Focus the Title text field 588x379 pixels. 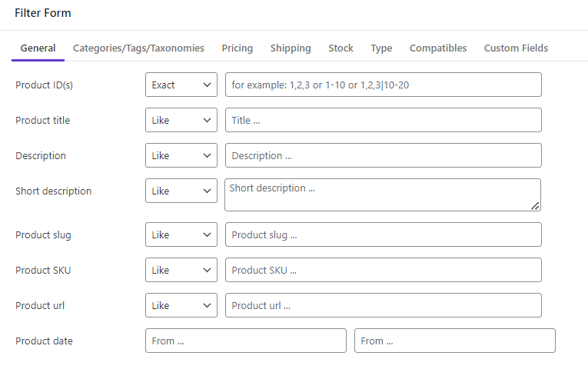[x=384, y=120]
